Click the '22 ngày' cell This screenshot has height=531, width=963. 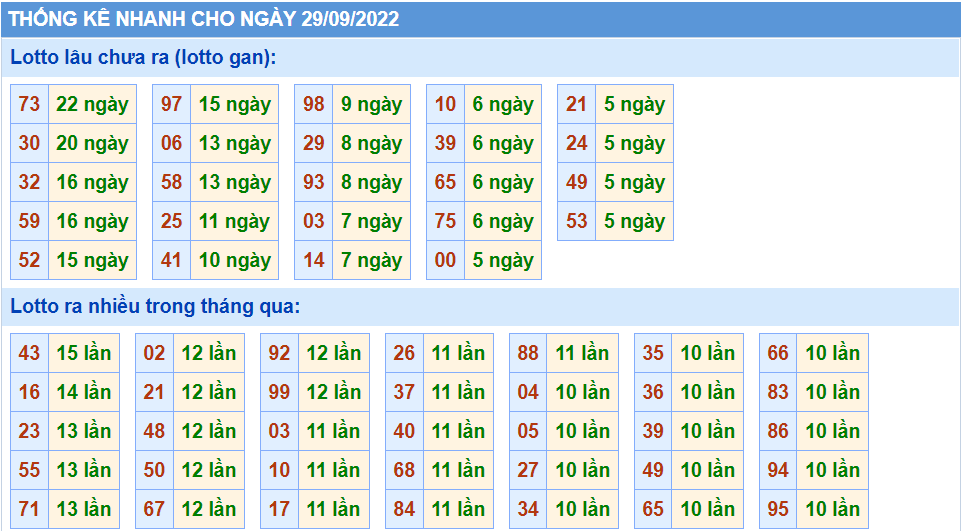[92, 104]
